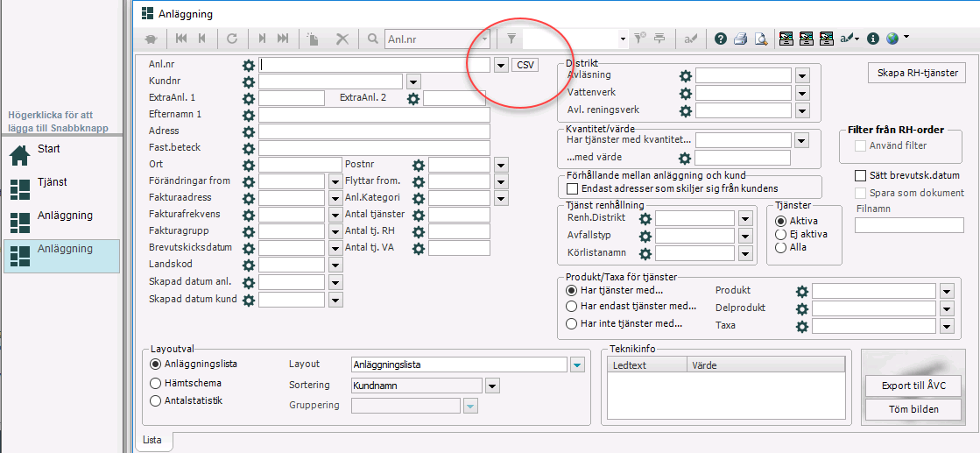
Task: Enable Sätt brevutsk.datum checkbox
Action: [x=861, y=175]
